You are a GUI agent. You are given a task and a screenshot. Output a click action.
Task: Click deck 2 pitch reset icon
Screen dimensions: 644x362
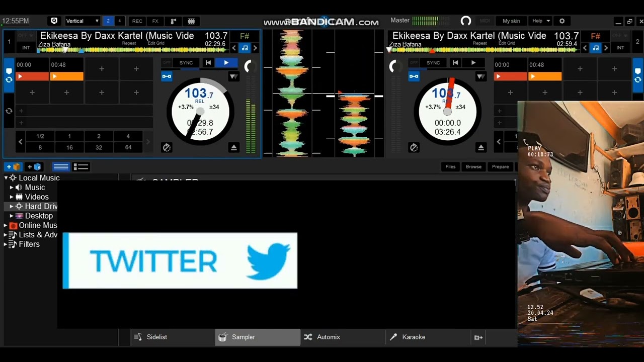click(x=414, y=147)
